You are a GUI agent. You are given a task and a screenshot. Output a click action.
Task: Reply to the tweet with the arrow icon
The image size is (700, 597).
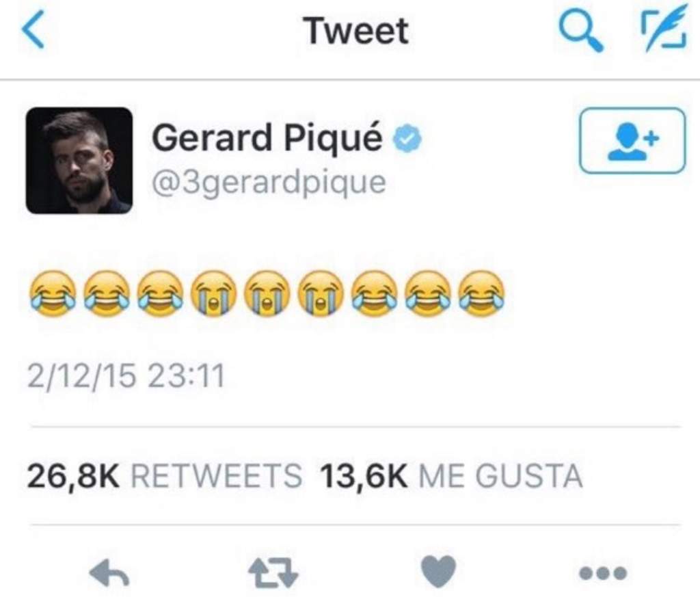point(109,573)
